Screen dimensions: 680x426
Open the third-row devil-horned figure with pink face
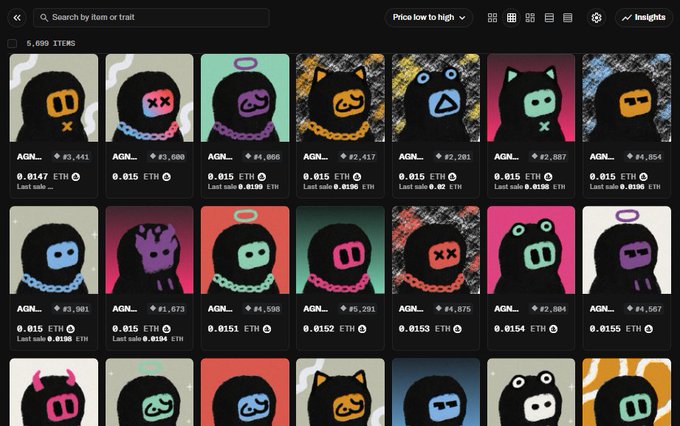(54, 392)
